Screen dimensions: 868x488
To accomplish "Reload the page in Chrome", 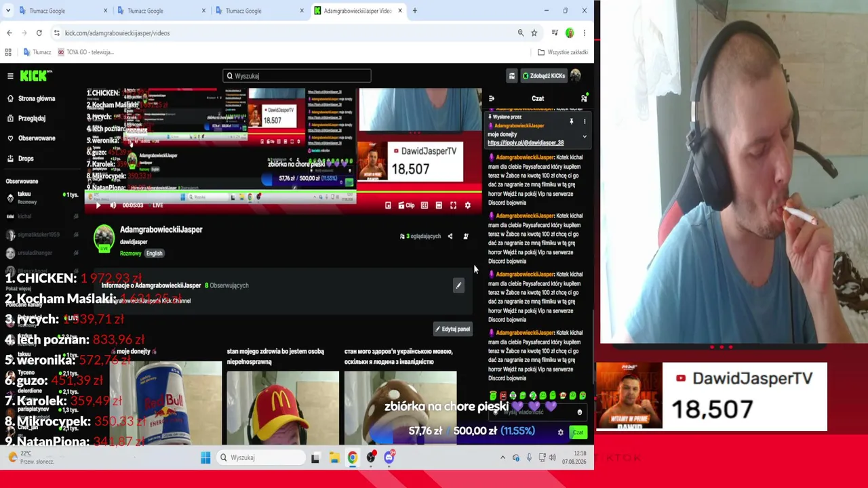I will [x=39, y=33].
